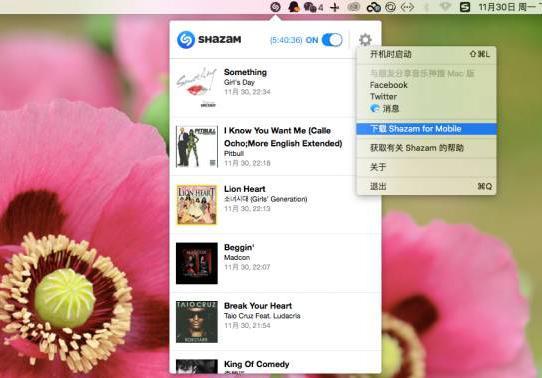Share via Facebook menu entry
Screen dimensions: 542x378
[426, 85]
